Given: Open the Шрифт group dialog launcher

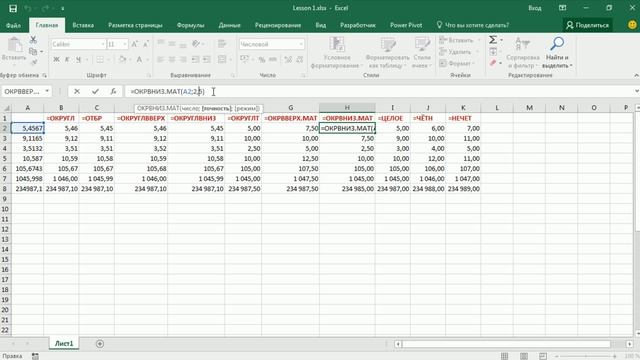Looking at the screenshot, I should click(x=149, y=76).
